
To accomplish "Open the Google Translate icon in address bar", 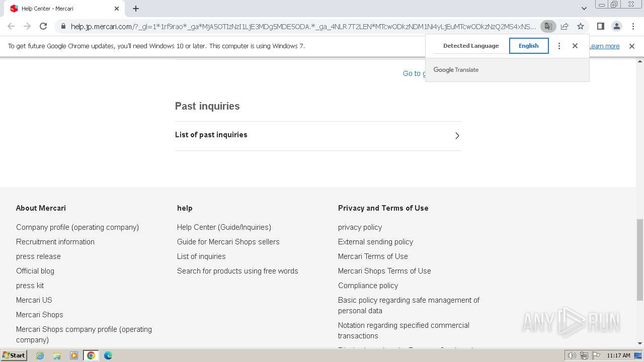I will [548, 26].
